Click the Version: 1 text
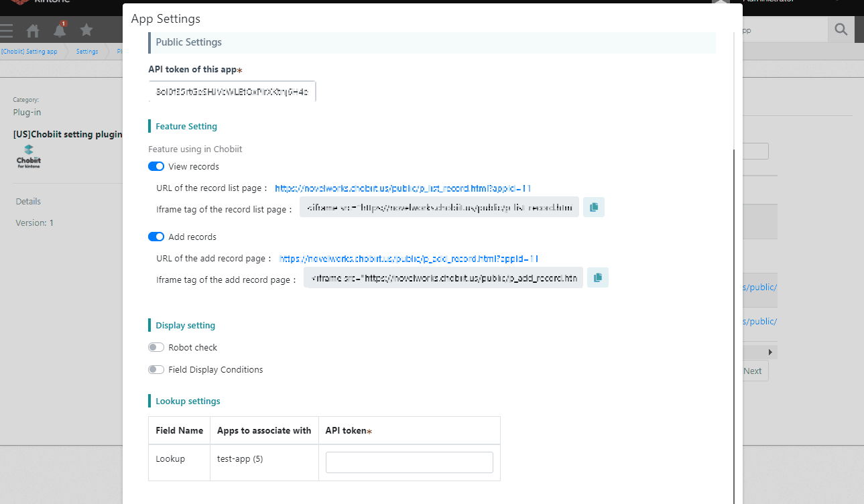 [34, 223]
